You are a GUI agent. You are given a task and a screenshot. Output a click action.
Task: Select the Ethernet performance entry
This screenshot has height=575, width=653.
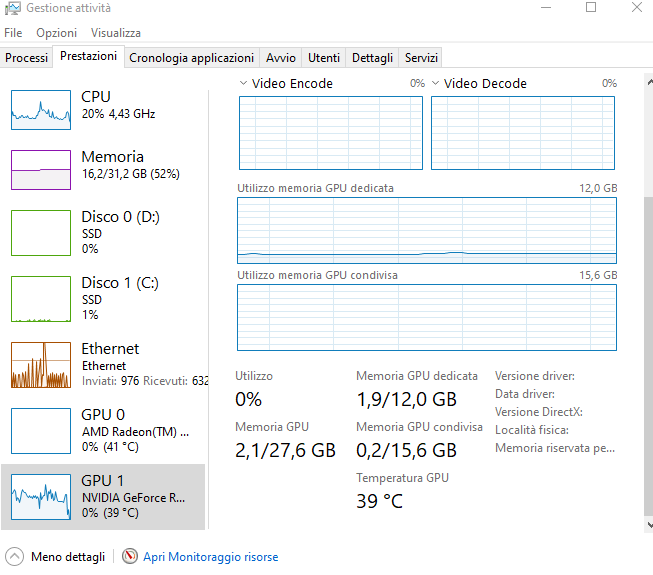coord(103,365)
